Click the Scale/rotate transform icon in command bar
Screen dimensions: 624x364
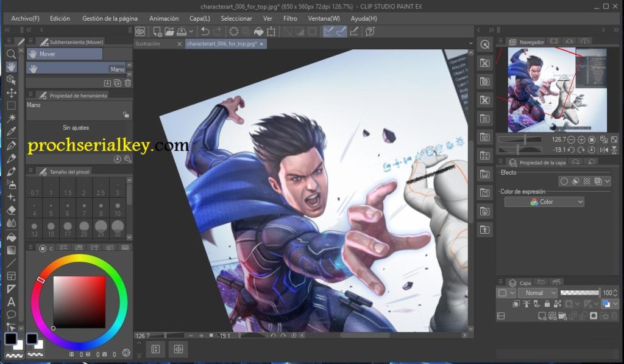271,32
